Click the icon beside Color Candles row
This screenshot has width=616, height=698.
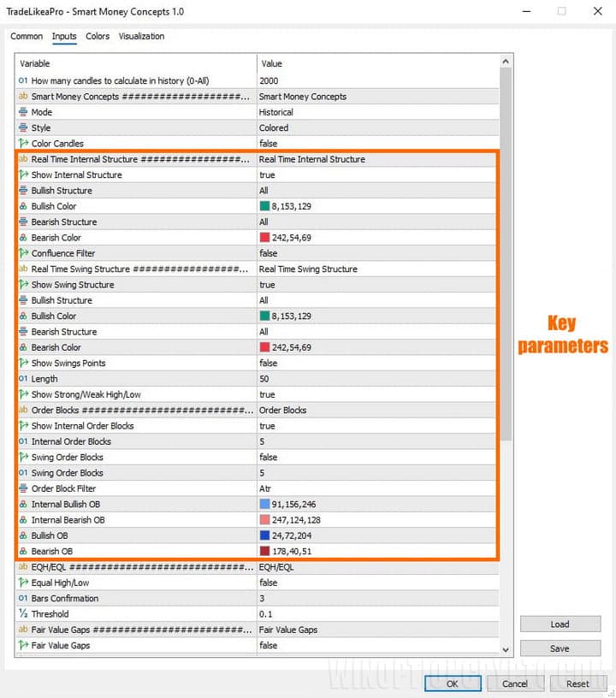pyautogui.click(x=23, y=144)
